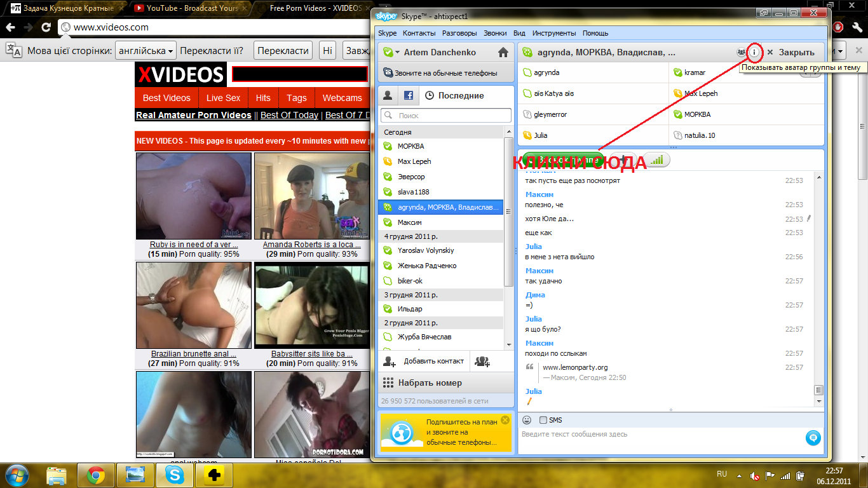
Task: Enable the SMS checkbox
Action: click(x=543, y=420)
